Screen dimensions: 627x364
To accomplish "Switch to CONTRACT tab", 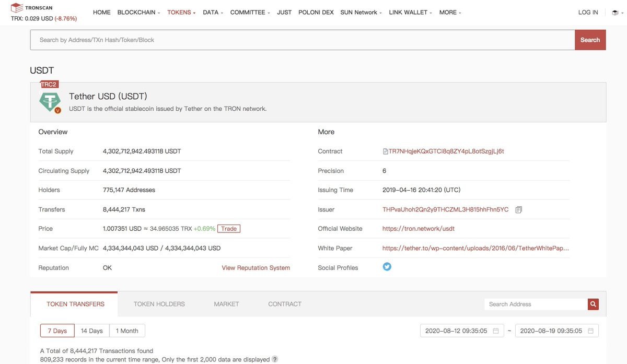I will pos(285,304).
